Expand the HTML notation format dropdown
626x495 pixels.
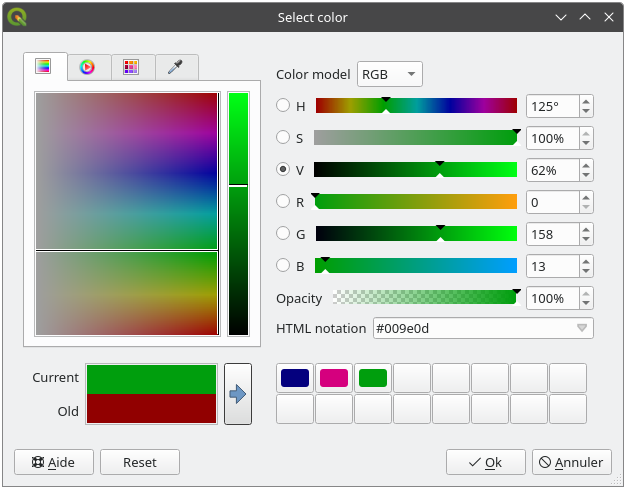[582, 328]
